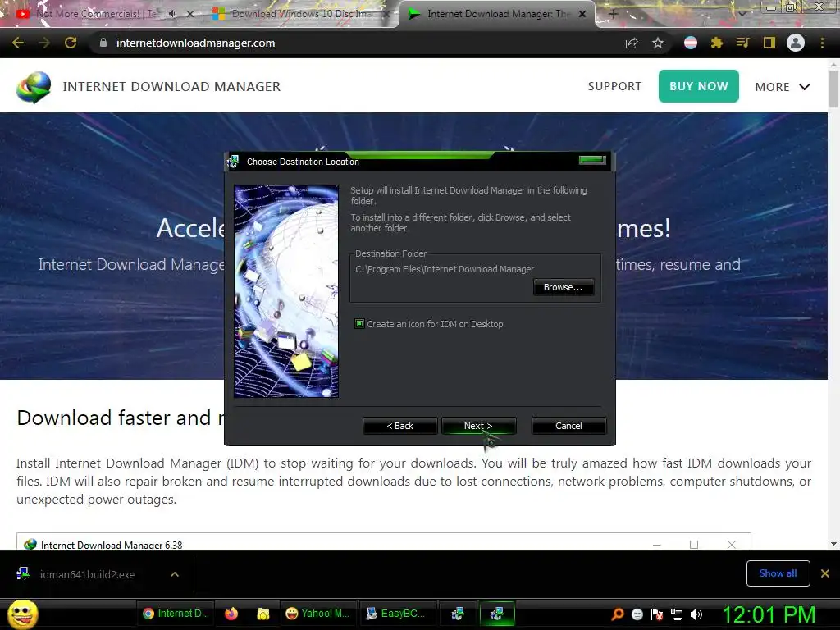Click the page vertical scrollbar thumb

pyautogui.click(x=833, y=89)
